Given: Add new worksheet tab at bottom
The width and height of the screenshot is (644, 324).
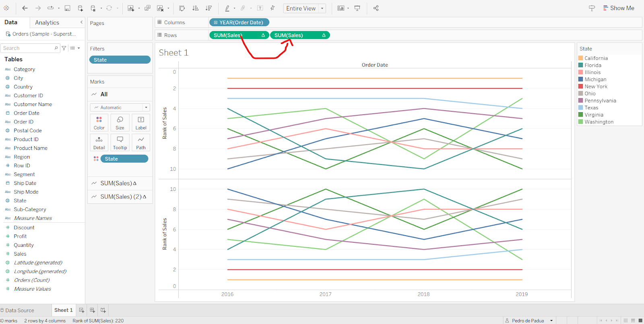Looking at the screenshot, I should coord(82,310).
